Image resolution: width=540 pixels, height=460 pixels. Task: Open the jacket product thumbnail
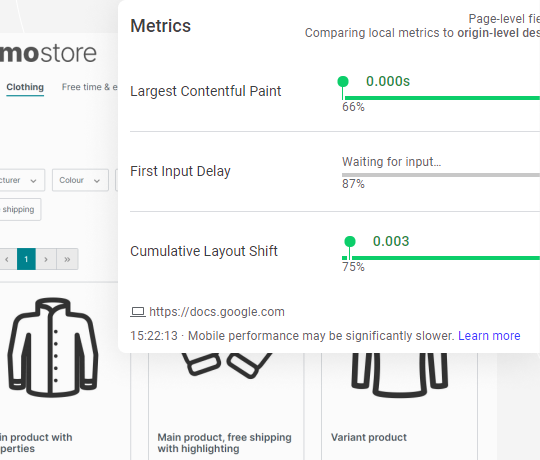[52, 347]
